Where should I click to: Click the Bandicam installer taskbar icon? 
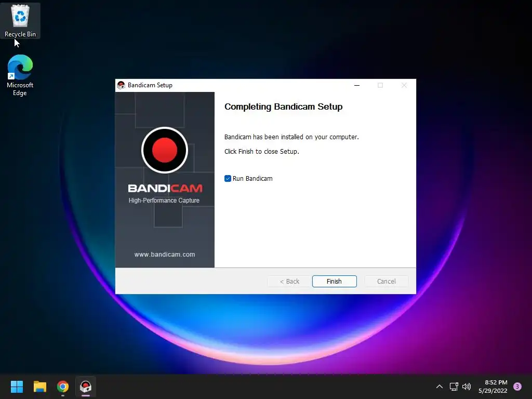(x=86, y=387)
